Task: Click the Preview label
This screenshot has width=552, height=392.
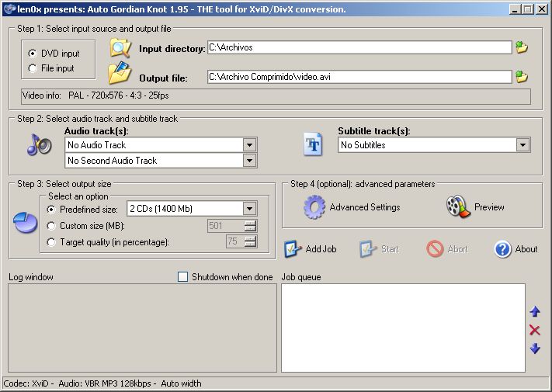Action: click(x=489, y=207)
